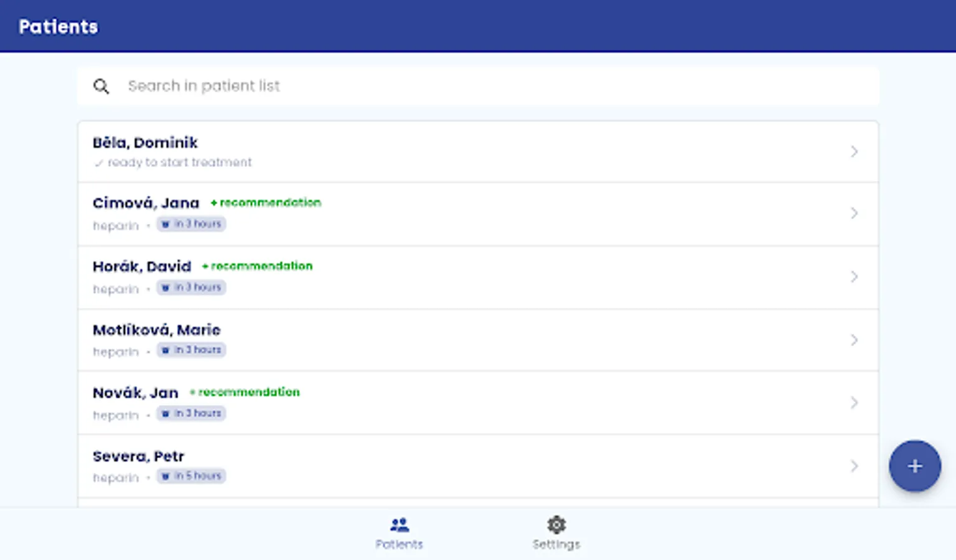Viewport: 956px width, 560px height.
Task: Click recommendation label for Cimová, Jana
Action: 266,202
